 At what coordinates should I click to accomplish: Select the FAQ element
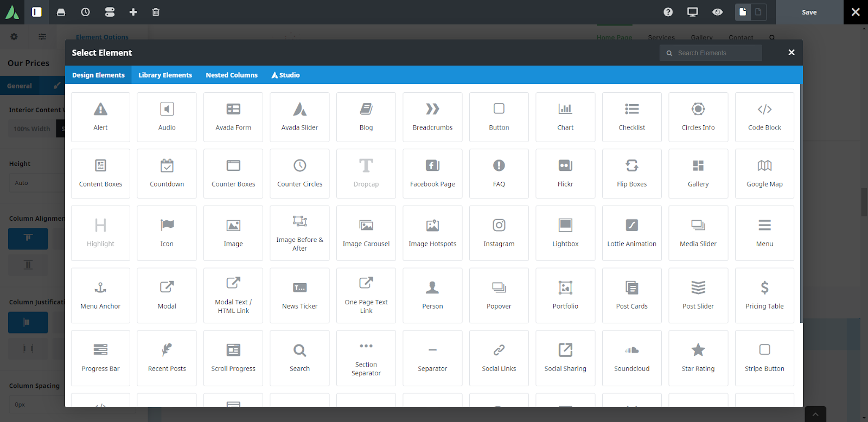pos(499,174)
